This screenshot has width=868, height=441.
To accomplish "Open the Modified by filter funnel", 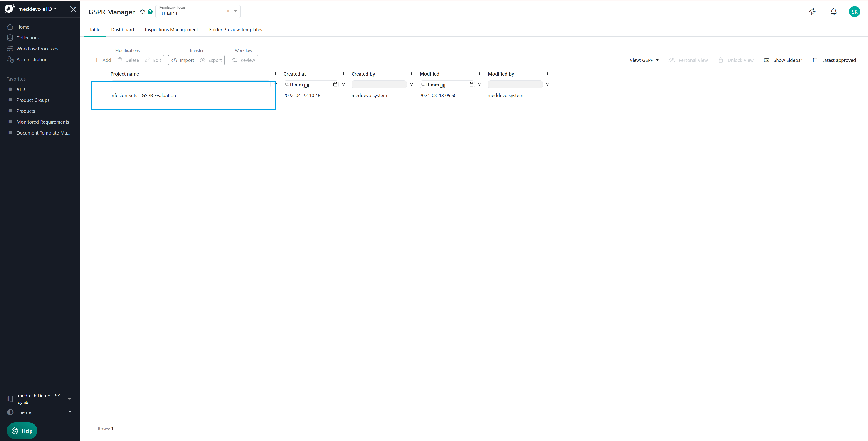I will pos(547,84).
